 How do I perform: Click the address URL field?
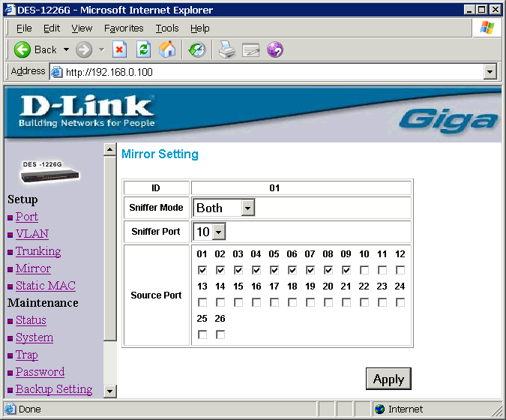274,72
